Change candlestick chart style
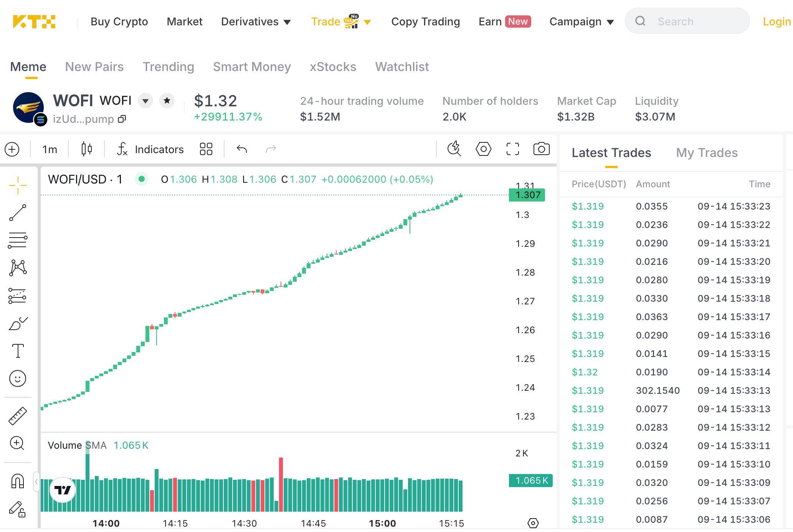Image resolution: width=793 pixels, height=532 pixels. [87, 149]
